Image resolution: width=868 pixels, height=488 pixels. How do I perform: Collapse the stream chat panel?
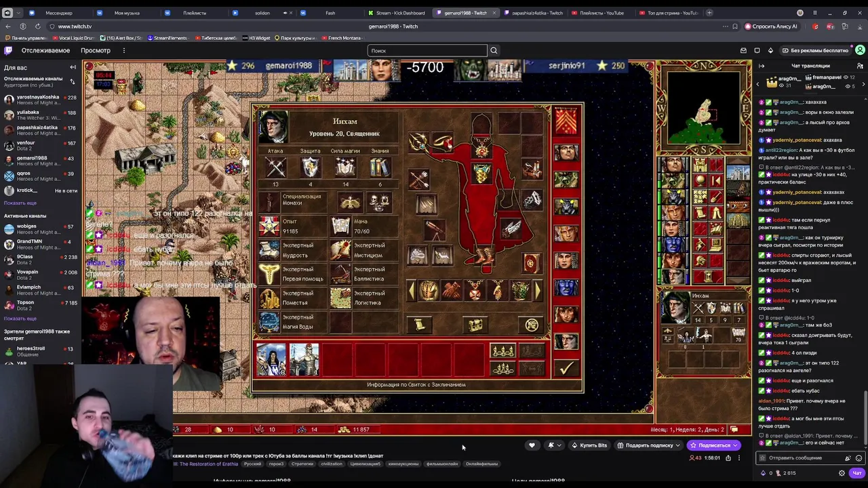click(x=761, y=66)
